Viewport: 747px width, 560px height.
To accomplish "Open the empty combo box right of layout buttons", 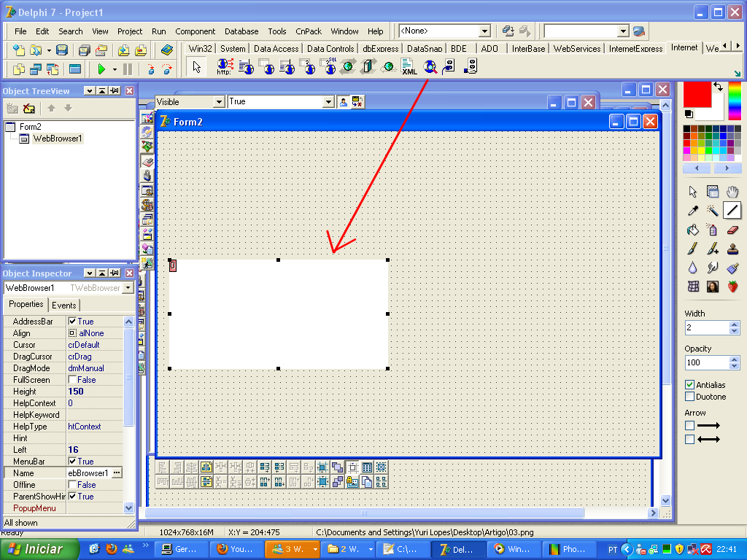I will 623,31.
